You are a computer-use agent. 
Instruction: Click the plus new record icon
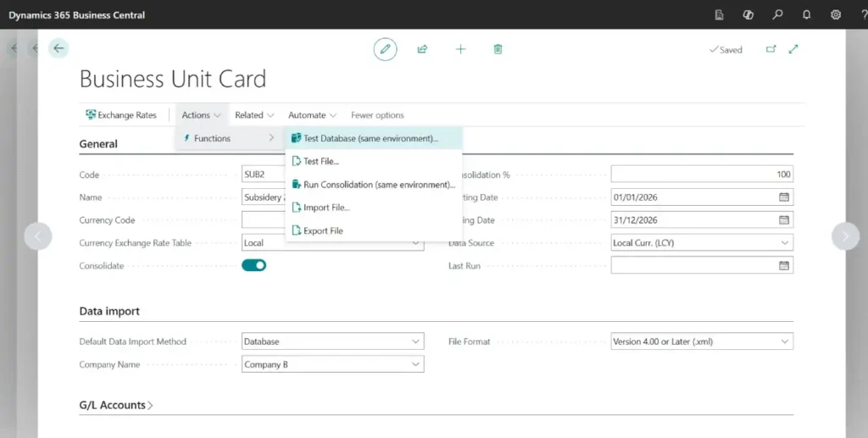point(460,49)
